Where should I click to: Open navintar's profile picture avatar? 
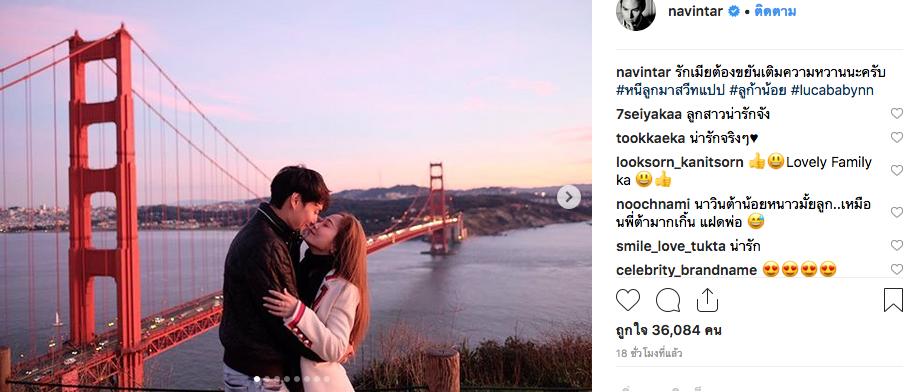(x=635, y=11)
